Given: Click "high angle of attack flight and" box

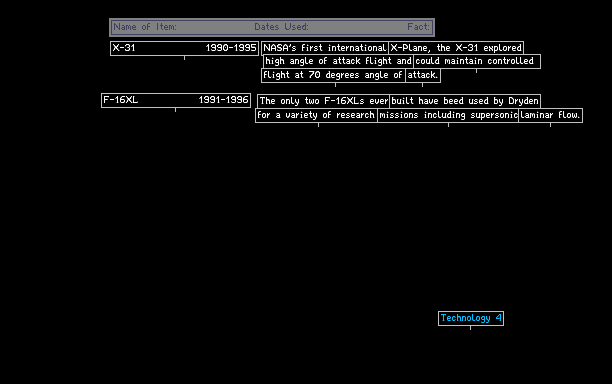Looking at the screenshot, I should pos(338,61).
